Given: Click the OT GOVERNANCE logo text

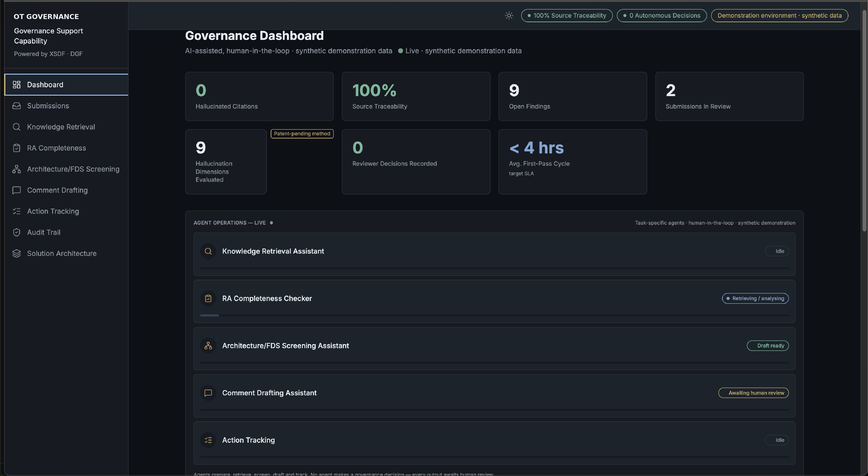Looking at the screenshot, I should 46,17.
